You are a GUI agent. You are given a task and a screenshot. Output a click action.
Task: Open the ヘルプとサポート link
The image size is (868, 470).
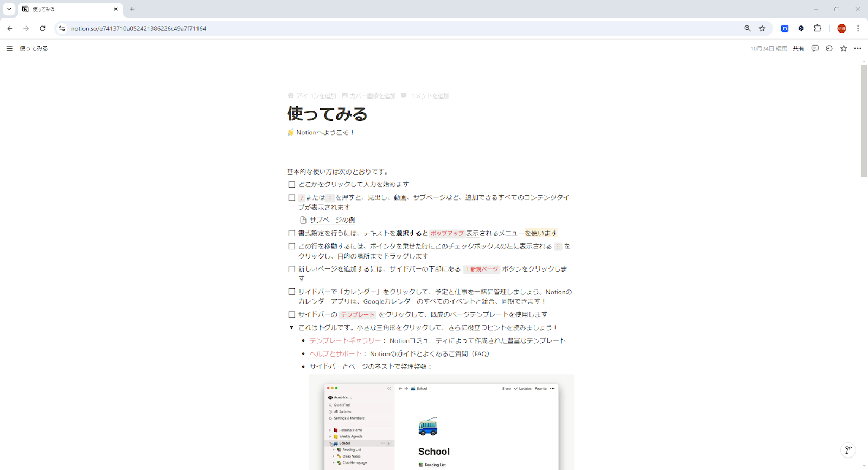[336, 354]
